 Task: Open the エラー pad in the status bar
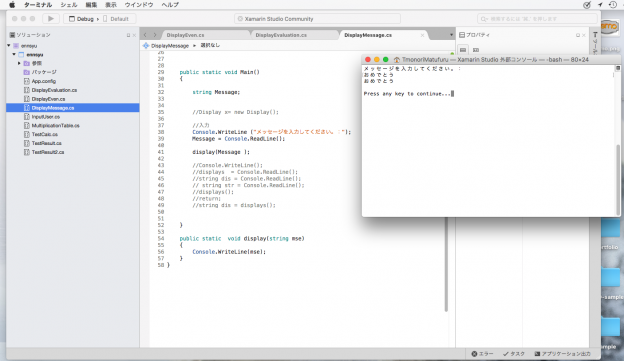tap(482, 353)
